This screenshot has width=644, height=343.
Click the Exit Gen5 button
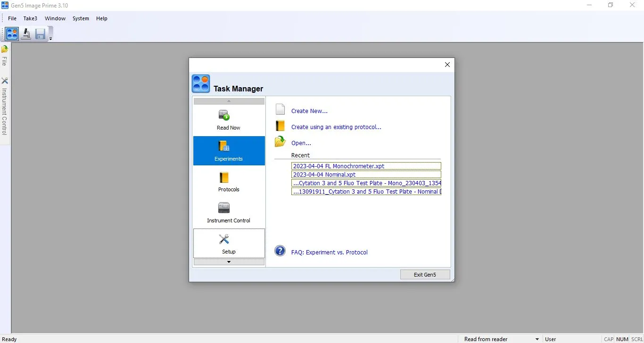pyautogui.click(x=425, y=275)
